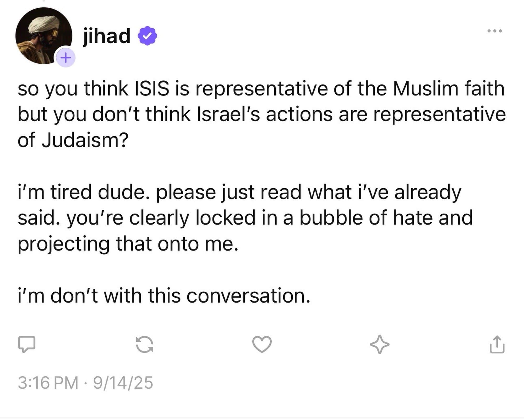
Task: Open the profile via the "jihad" username
Action: click(107, 36)
